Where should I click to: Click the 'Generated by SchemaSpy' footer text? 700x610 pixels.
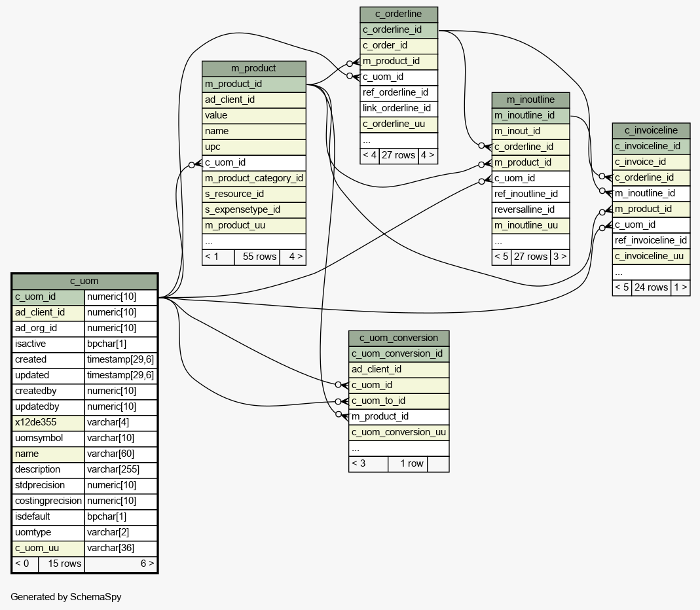[x=66, y=597]
